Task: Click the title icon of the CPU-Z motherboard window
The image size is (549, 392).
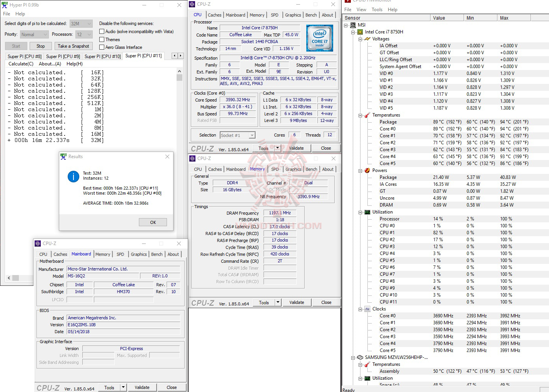Action: point(38,244)
